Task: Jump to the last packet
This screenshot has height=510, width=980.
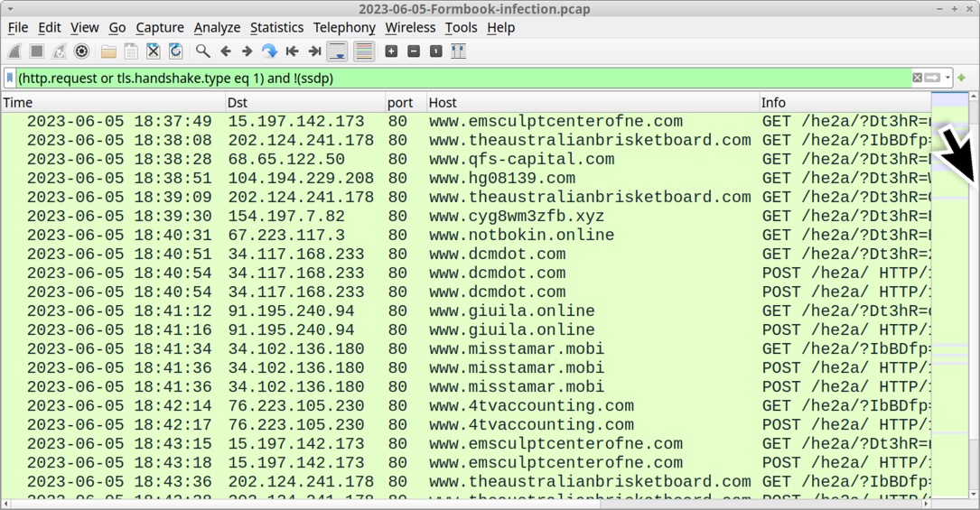Action: point(314,51)
